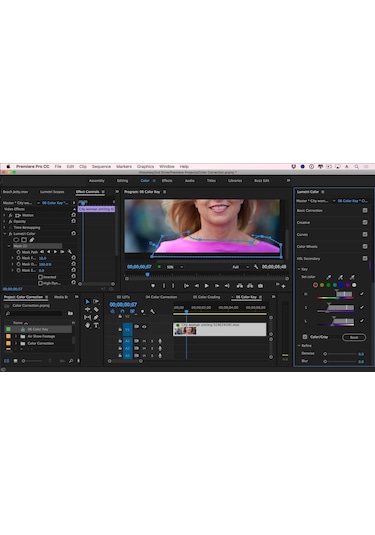Open Program monitor settings wrench

(x=256, y=267)
